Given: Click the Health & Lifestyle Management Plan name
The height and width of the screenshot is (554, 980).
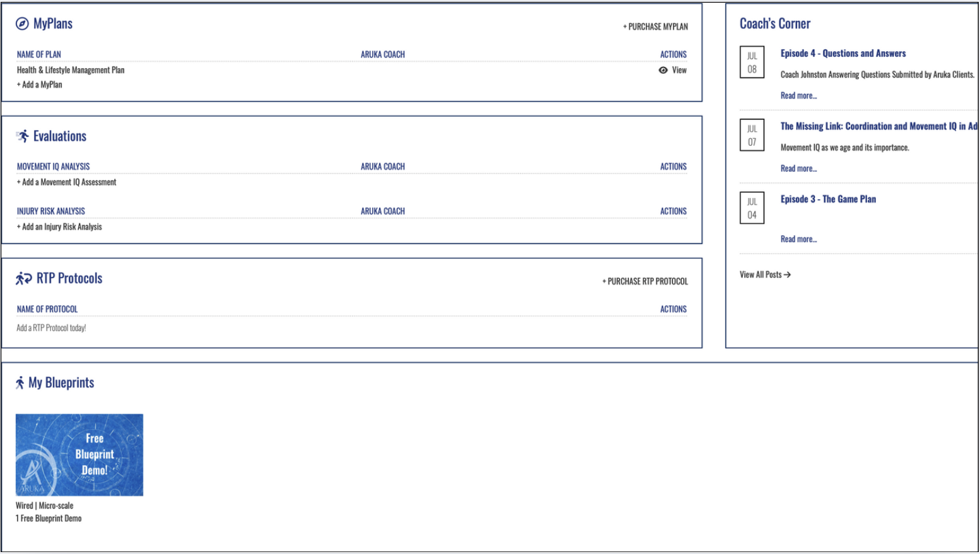Looking at the screenshot, I should (71, 70).
